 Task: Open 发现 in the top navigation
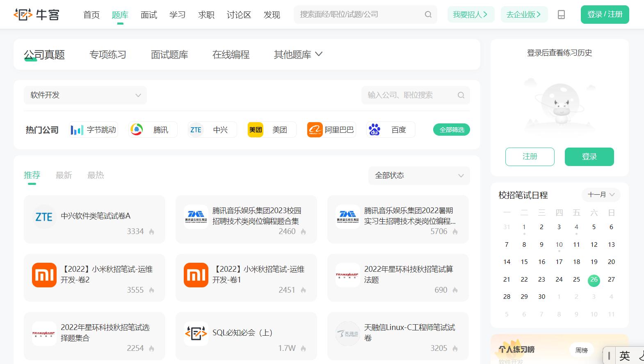coord(272,15)
